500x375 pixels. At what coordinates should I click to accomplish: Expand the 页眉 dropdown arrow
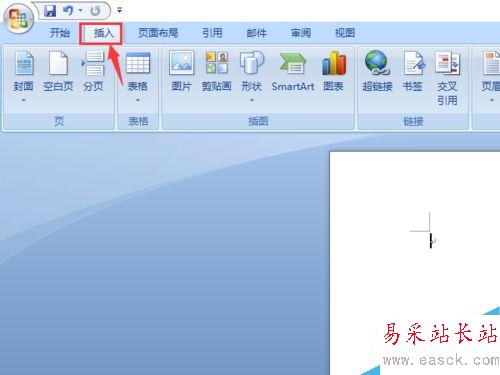tap(492, 100)
